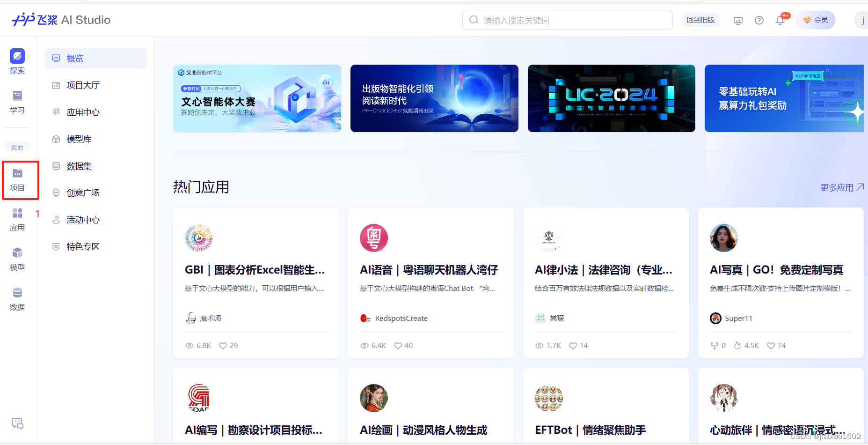Click the fire icon on AI写真 card
The height and width of the screenshot is (445, 868).
tap(737, 346)
